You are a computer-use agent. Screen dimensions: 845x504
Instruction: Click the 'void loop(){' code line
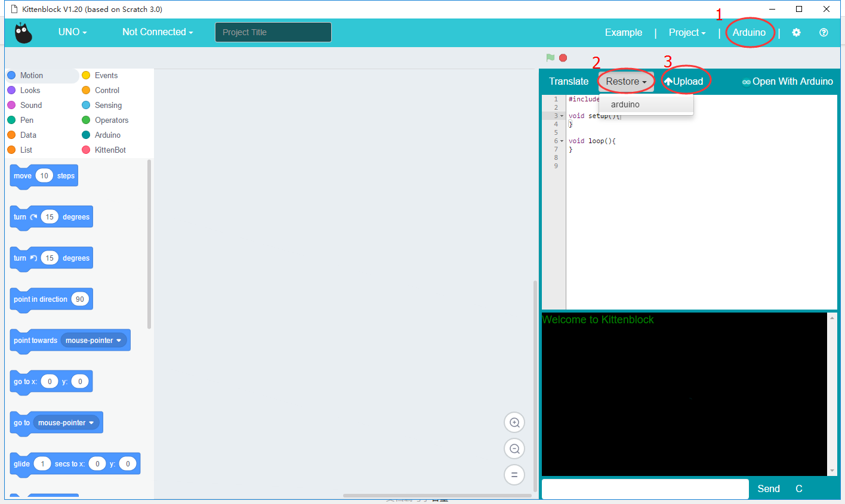click(x=592, y=141)
